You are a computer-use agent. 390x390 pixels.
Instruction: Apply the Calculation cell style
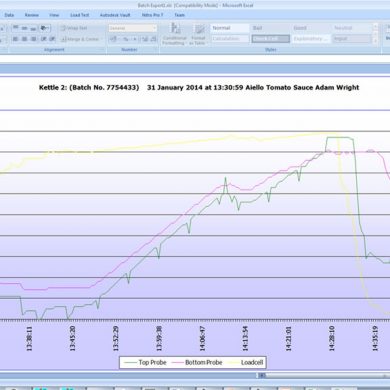point(230,39)
